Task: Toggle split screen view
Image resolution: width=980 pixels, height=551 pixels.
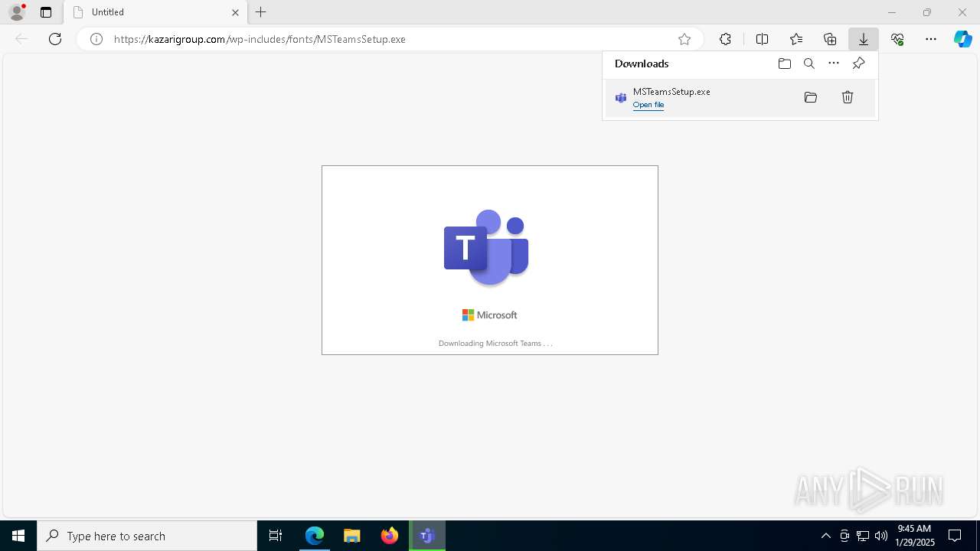Action: [x=762, y=39]
